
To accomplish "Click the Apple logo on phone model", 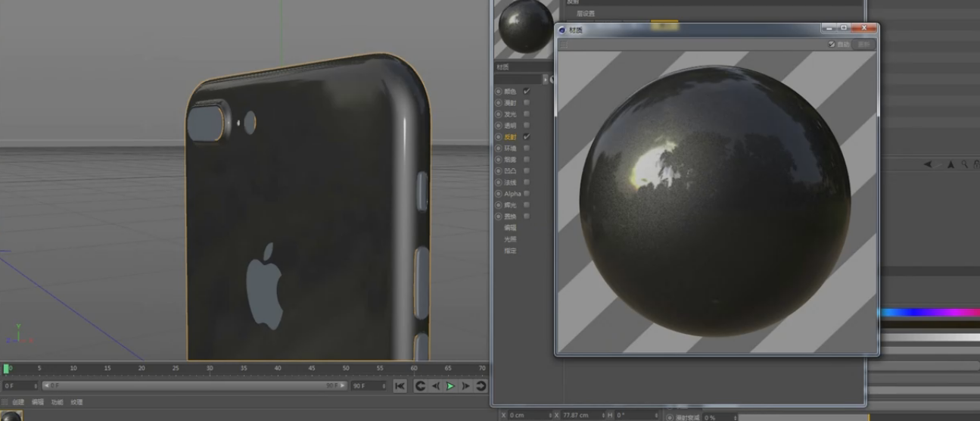I will tap(265, 285).
